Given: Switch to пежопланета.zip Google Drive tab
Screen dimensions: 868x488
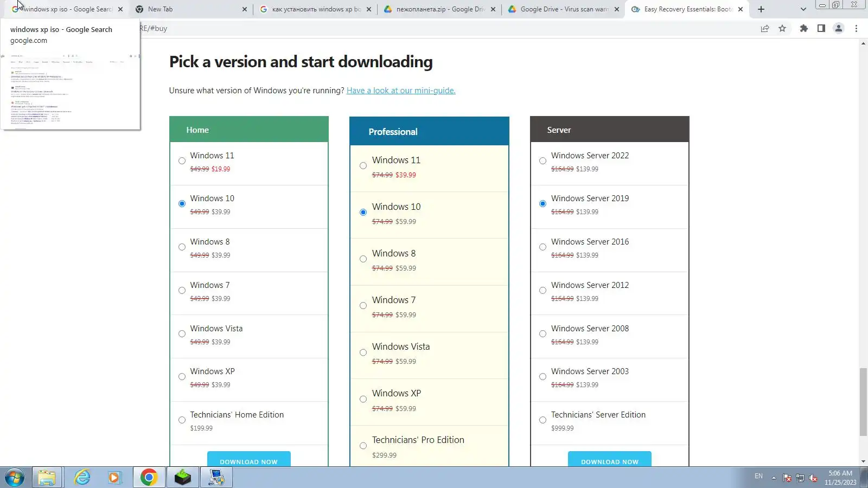Looking at the screenshot, I should point(440,9).
